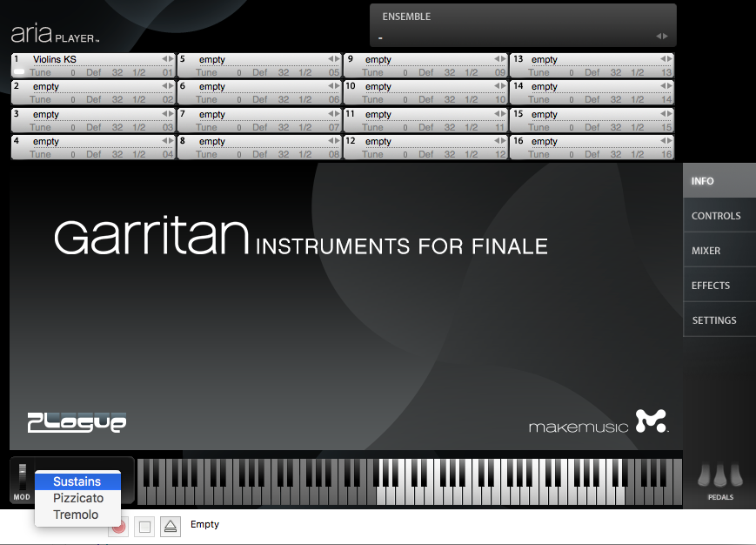
Task: Click next-instrument arrow on slot 6
Action: point(337,86)
